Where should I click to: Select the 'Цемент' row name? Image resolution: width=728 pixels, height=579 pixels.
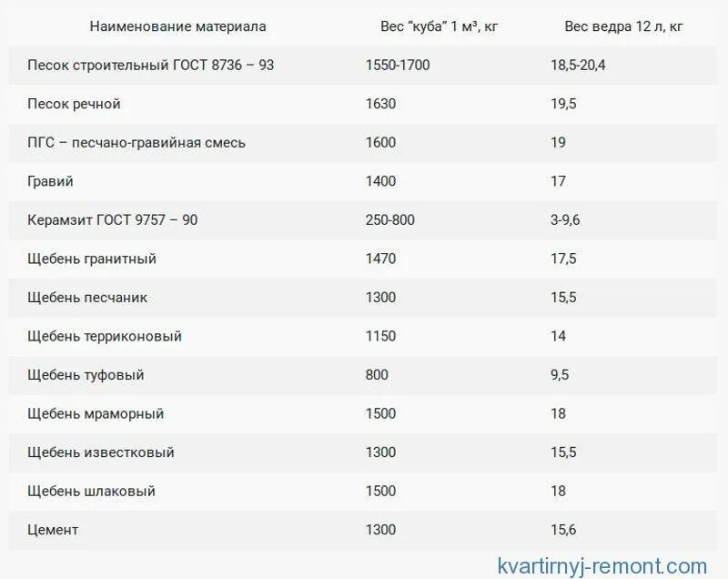(x=53, y=530)
